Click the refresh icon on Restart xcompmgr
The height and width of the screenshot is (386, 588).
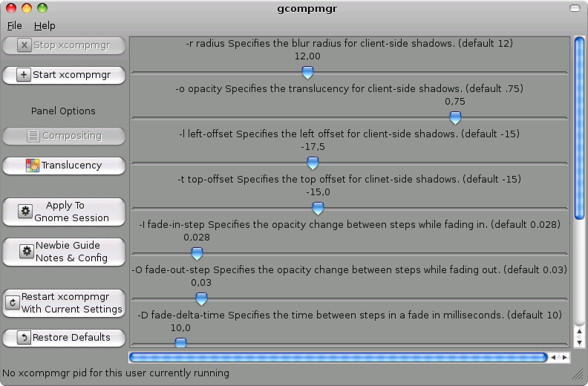click(x=13, y=302)
